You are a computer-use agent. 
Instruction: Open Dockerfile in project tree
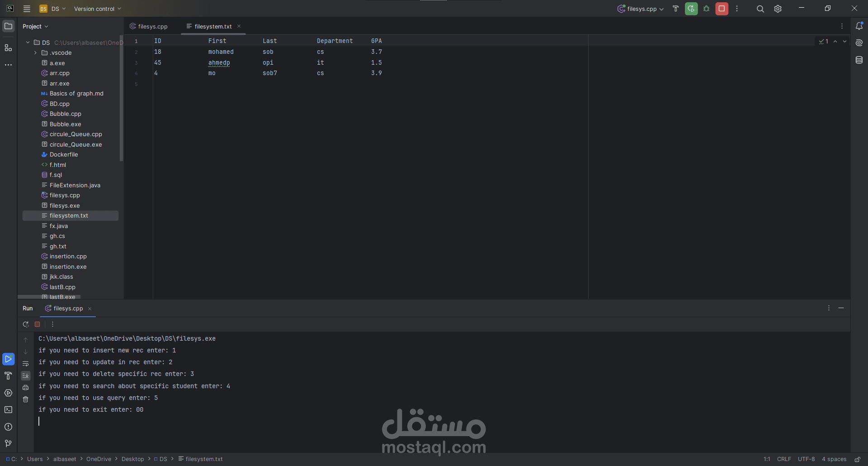pyautogui.click(x=63, y=155)
